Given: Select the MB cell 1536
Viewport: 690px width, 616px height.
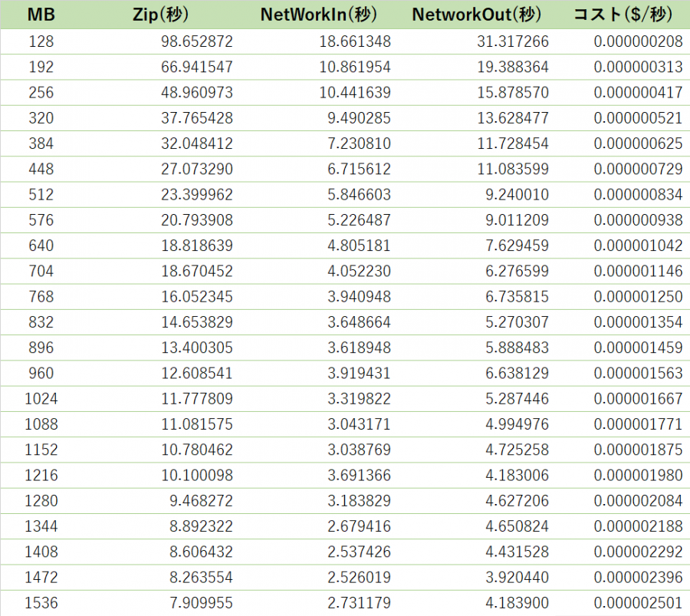Looking at the screenshot, I should point(41,603).
